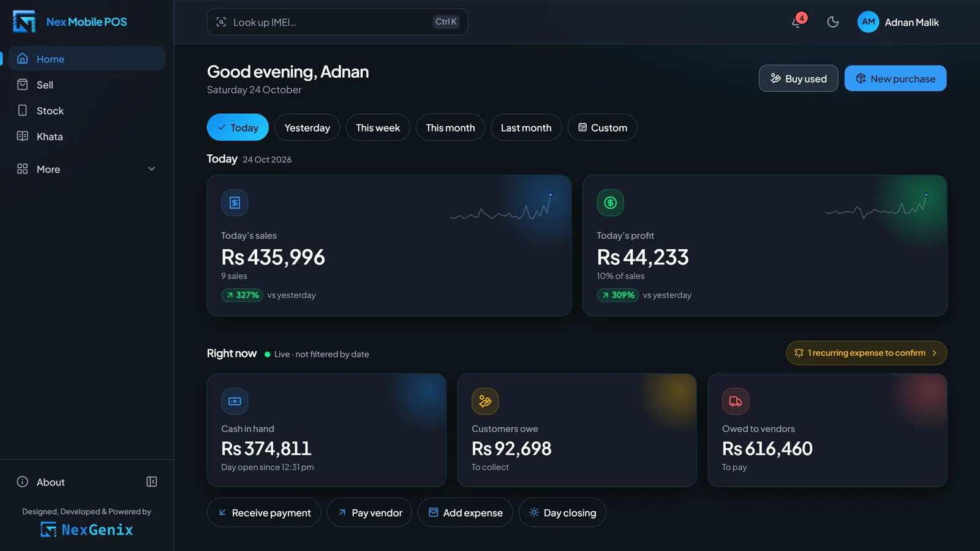Click the Customers owe hand-coins icon

485,402
